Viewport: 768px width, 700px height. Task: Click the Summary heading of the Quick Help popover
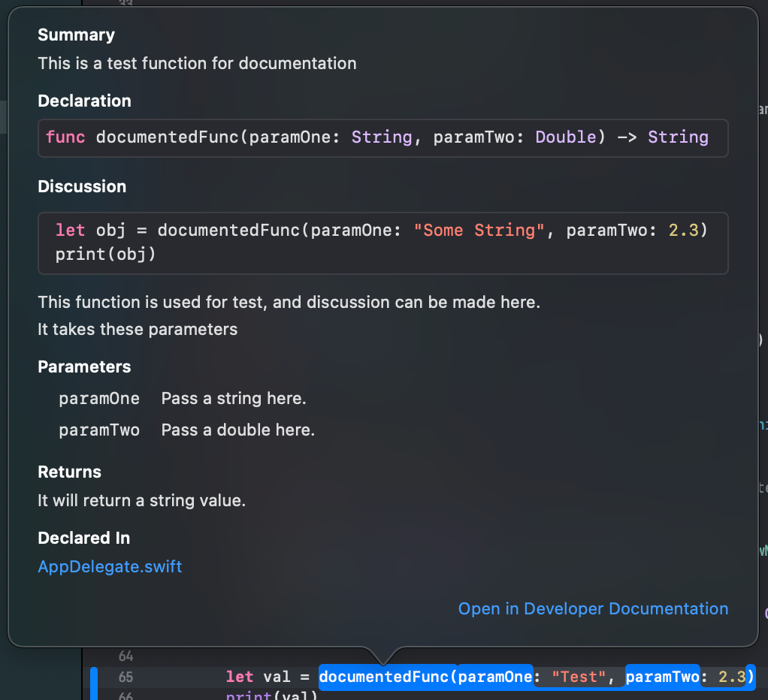click(x=76, y=35)
